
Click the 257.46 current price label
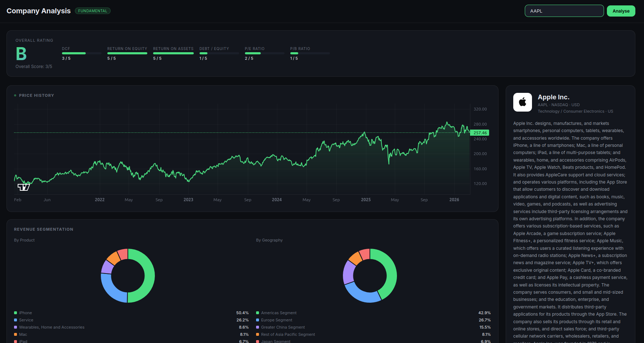pos(480,133)
